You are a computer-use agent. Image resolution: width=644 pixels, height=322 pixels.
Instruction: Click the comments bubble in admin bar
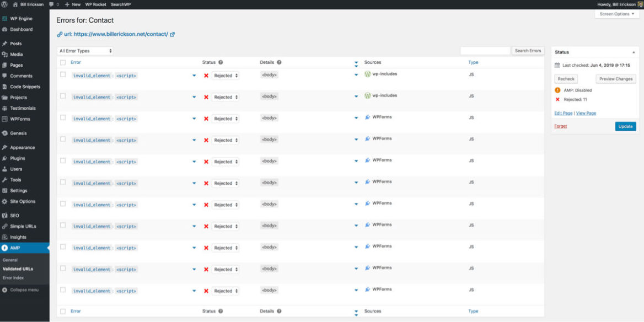52,4
